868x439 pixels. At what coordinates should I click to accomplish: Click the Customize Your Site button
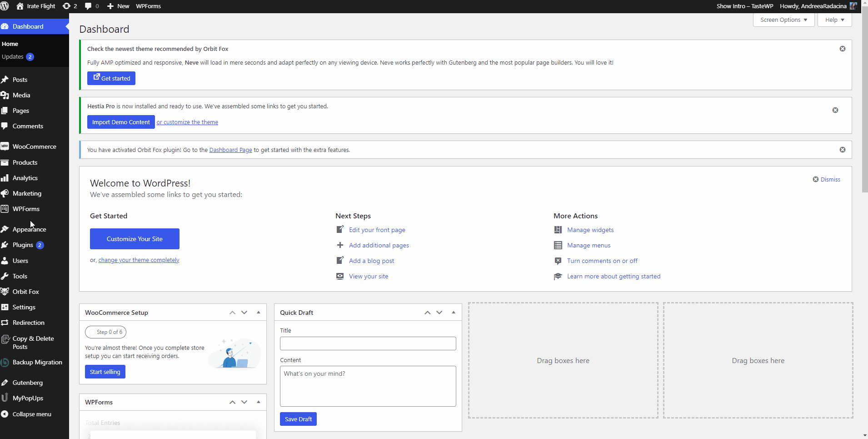[x=135, y=239]
